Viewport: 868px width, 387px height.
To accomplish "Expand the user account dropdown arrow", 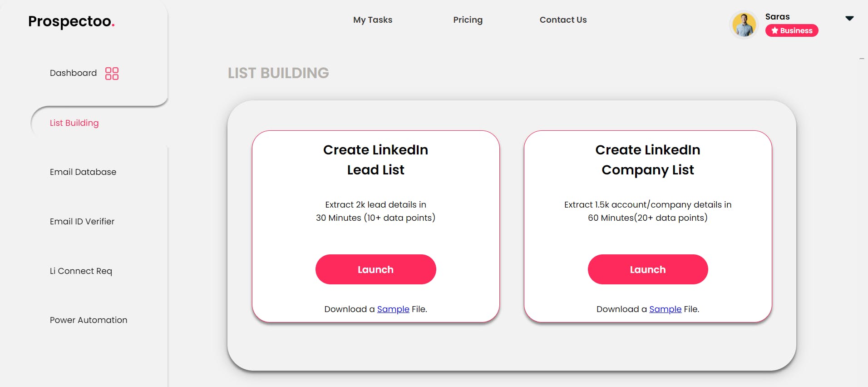I will 849,19.
